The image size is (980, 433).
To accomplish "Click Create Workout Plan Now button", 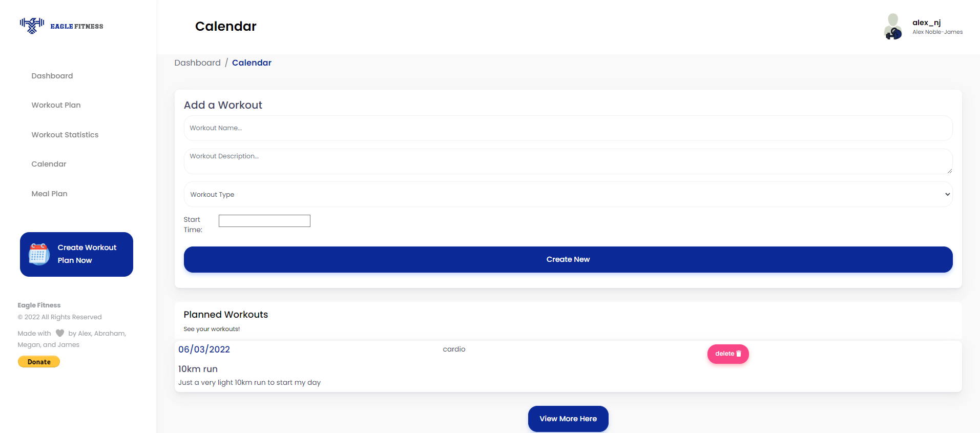I will click(x=76, y=254).
